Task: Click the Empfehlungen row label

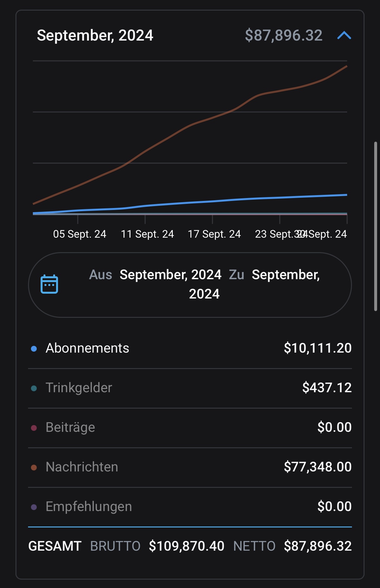Action: pos(89,507)
